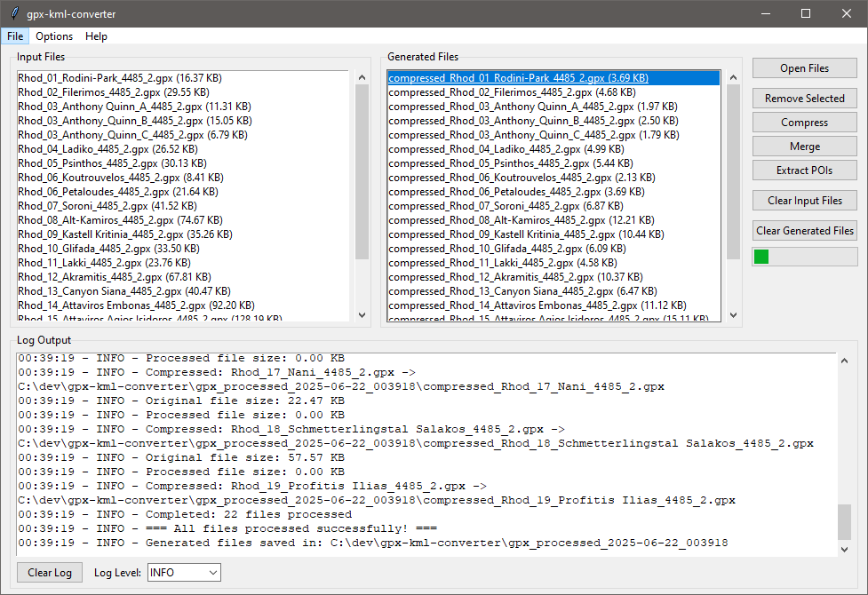868x595 pixels.
Task: Click Clear Generated Files button
Action: click(804, 230)
